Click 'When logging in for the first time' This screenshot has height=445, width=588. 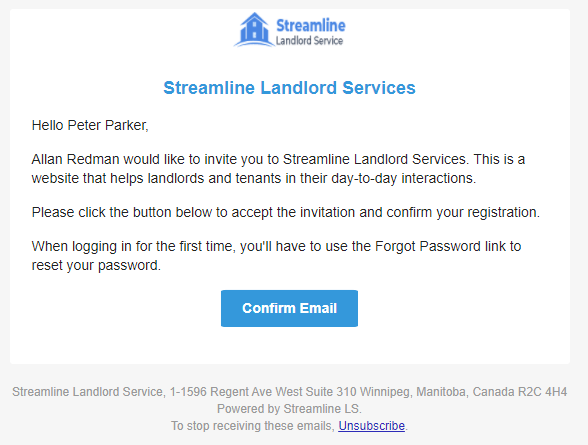click(x=134, y=246)
